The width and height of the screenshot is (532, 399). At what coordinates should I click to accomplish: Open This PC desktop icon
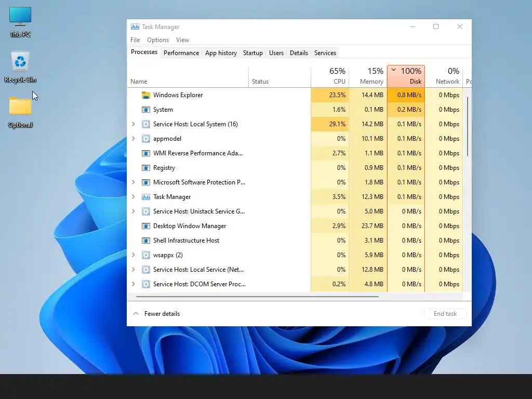click(20, 22)
